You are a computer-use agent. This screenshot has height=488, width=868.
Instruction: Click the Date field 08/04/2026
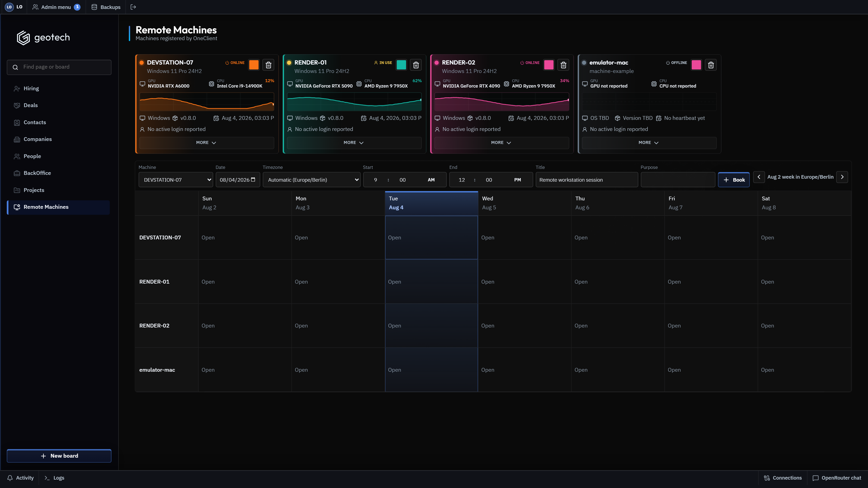(238, 180)
